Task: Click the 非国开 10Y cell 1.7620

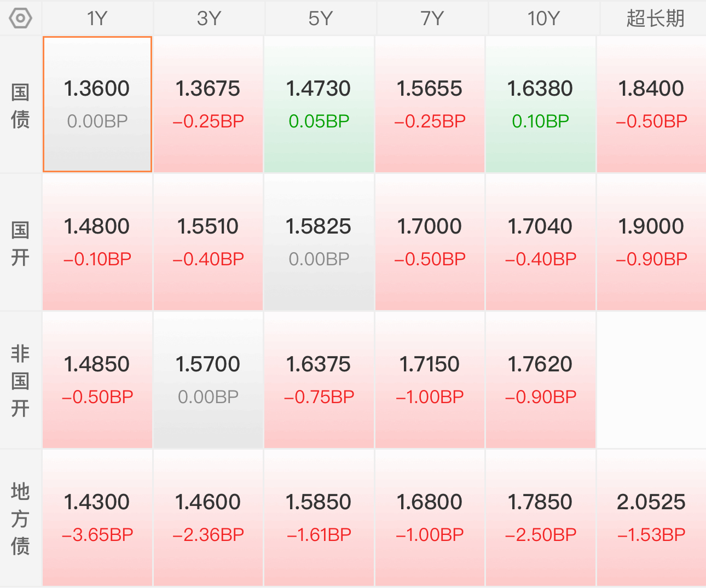Action: 541,380
